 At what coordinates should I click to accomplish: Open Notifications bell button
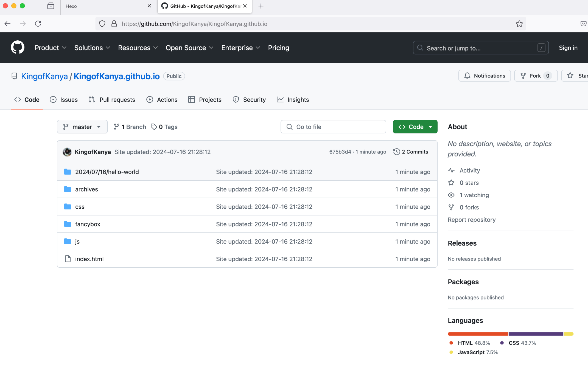pyautogui.click(x=485, y=76)
